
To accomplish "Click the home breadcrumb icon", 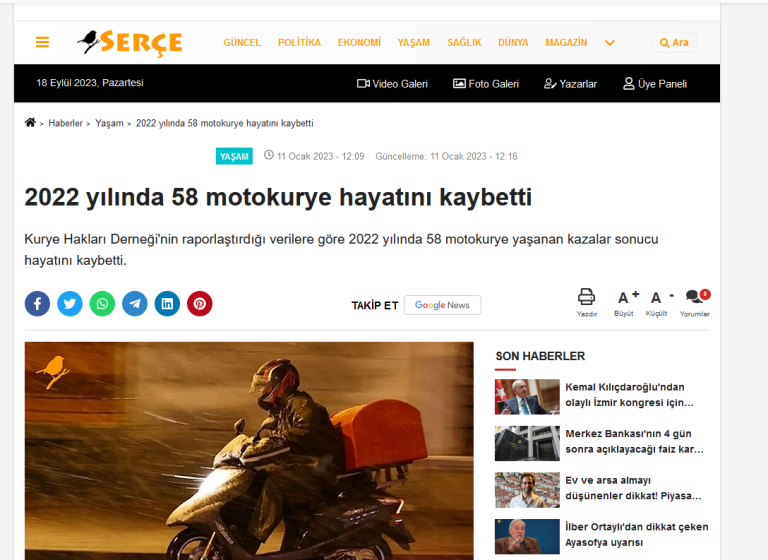I will pyautogui.click(x=30, y=122).
